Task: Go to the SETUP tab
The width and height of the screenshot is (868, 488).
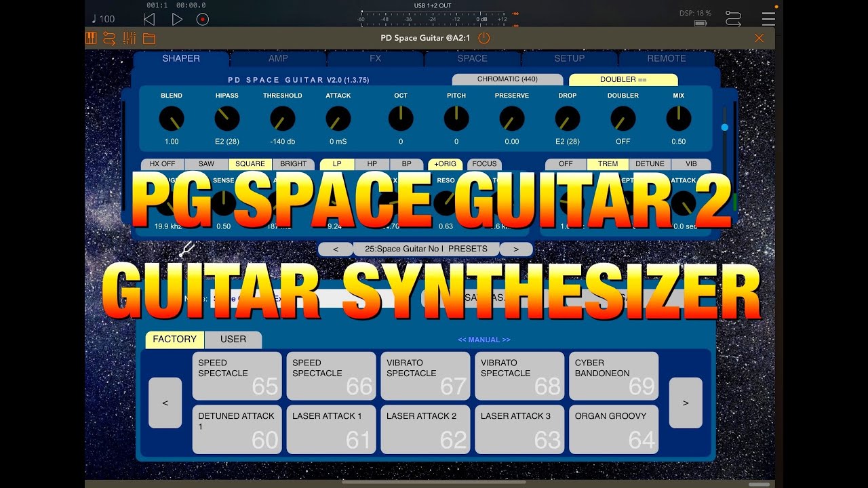Action: coord(569,58)
